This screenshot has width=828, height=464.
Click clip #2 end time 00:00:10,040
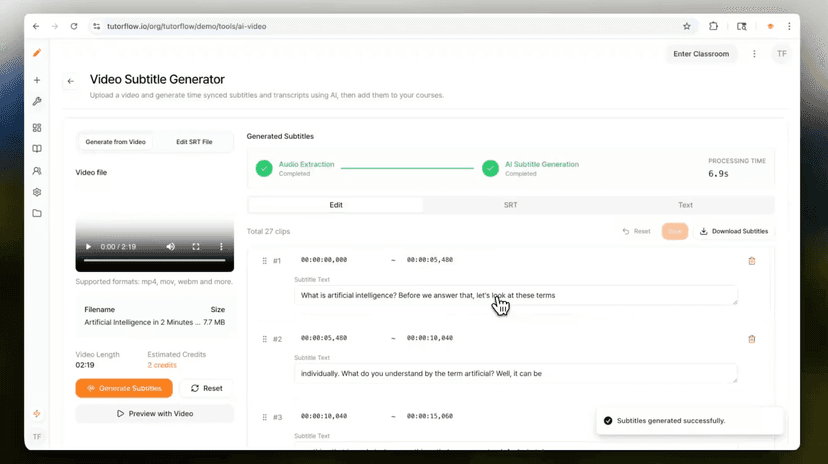430,338
